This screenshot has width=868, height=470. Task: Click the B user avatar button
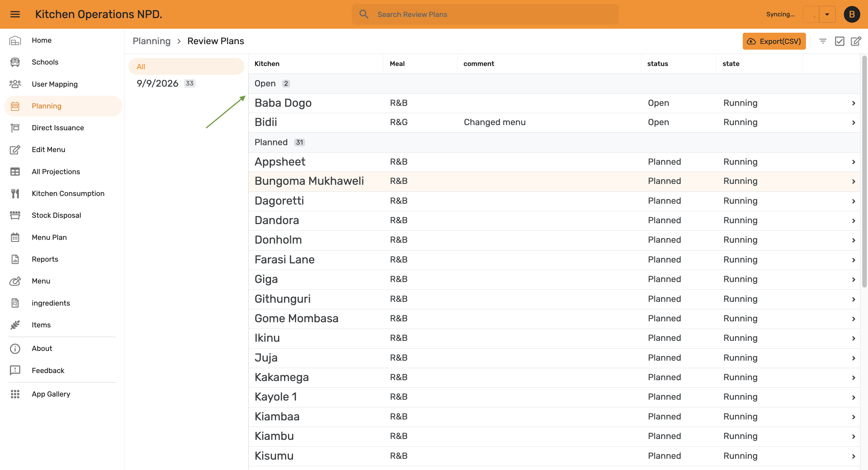[852, 14]
